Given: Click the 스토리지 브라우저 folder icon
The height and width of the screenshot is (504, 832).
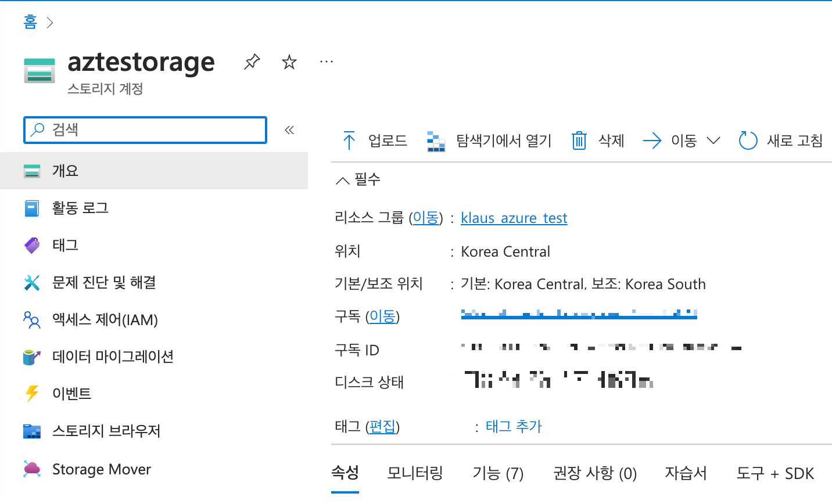Looking at the screenshot, I should click(32, 431).
